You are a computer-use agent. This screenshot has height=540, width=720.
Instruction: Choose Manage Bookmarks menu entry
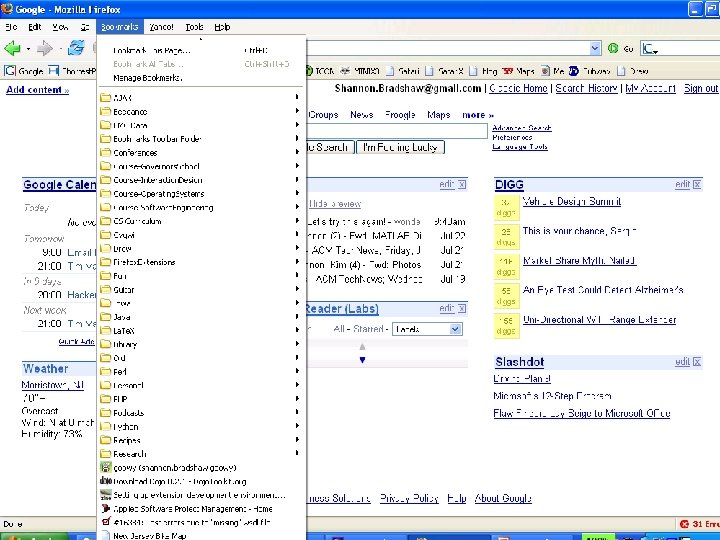coord(200,78)
